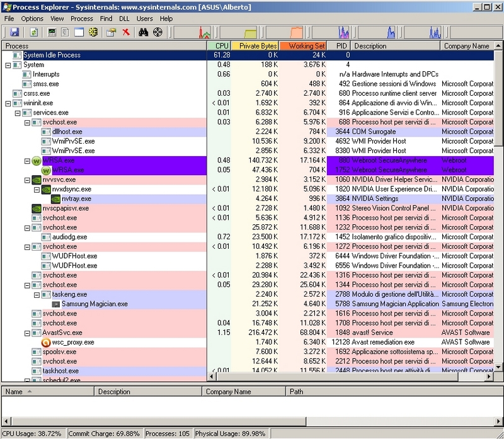Viewport: 504px width, 439px height.
Task: Click the icon beside audiodg.exe
Action: coord(46,237)
